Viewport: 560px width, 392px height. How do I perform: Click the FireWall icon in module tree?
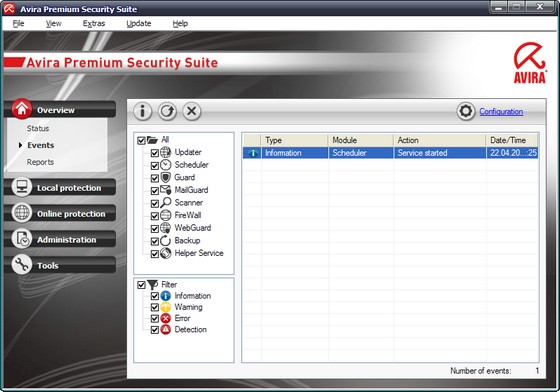coord(165,215)
